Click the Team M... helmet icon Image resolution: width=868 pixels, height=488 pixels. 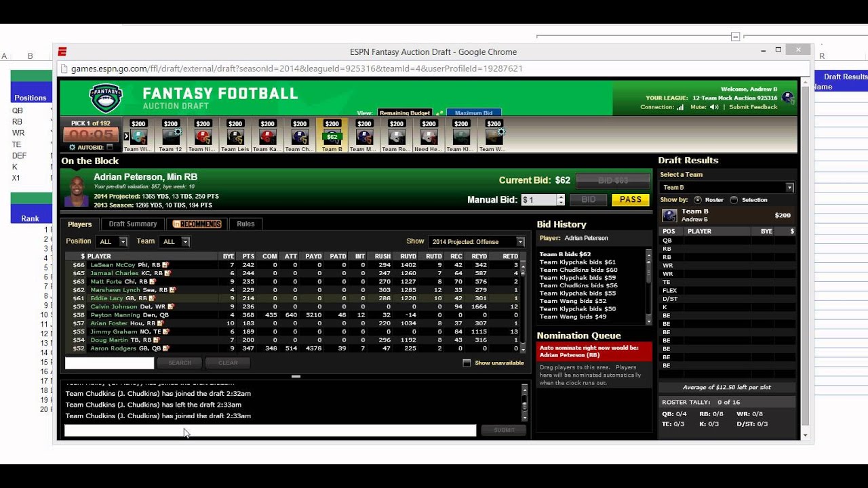point(364,136)
